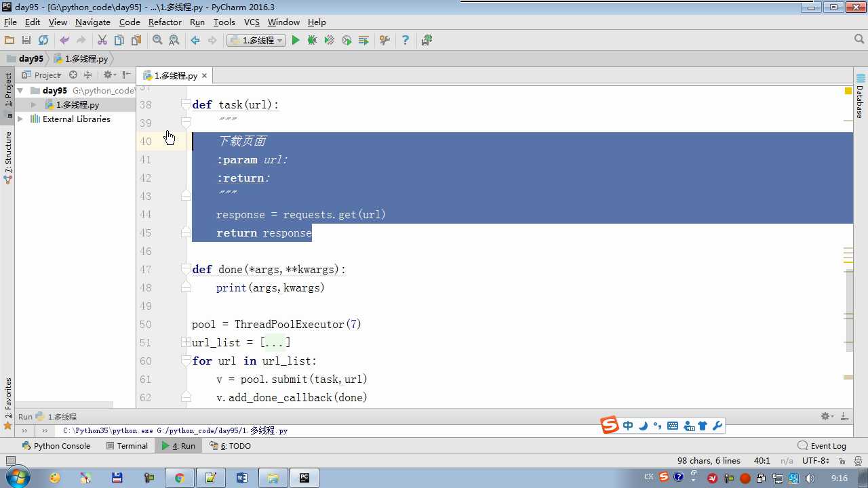Switch to the 4: Run tool window
The width and height of the screenshot is (868, 488).
pyautogui.click(x=178, y=446)
